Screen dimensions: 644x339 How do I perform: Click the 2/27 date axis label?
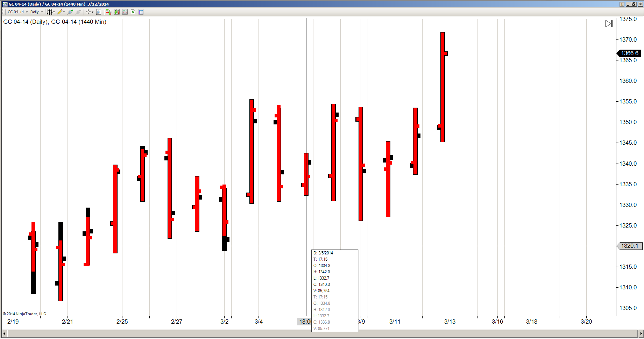coord(177,322)
